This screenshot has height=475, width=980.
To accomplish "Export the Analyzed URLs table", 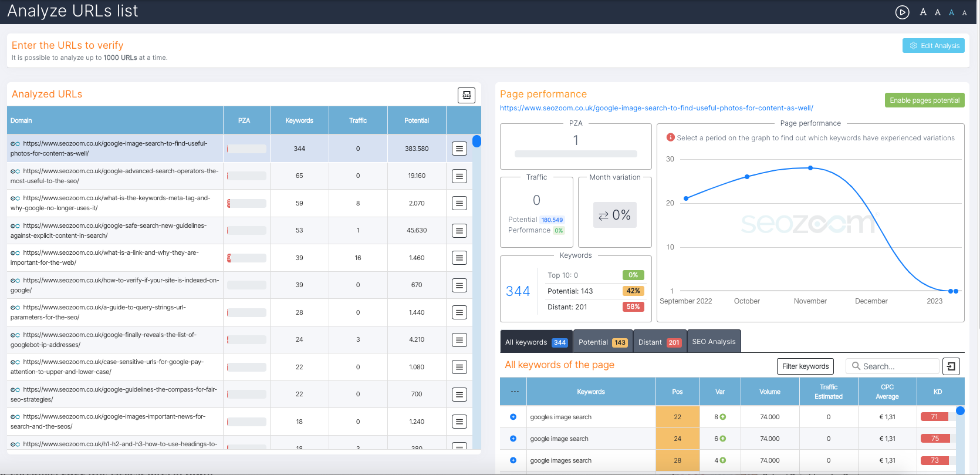I will pos(467,95).
